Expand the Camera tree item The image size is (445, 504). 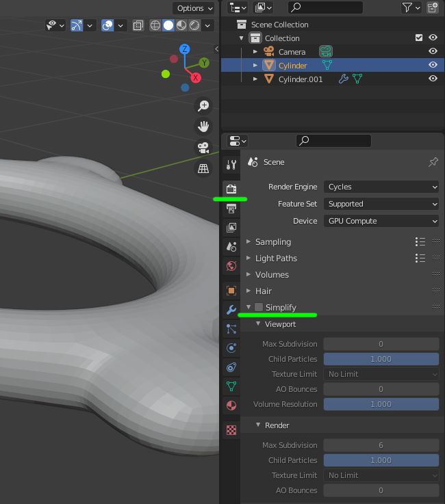tap(255, 51)
